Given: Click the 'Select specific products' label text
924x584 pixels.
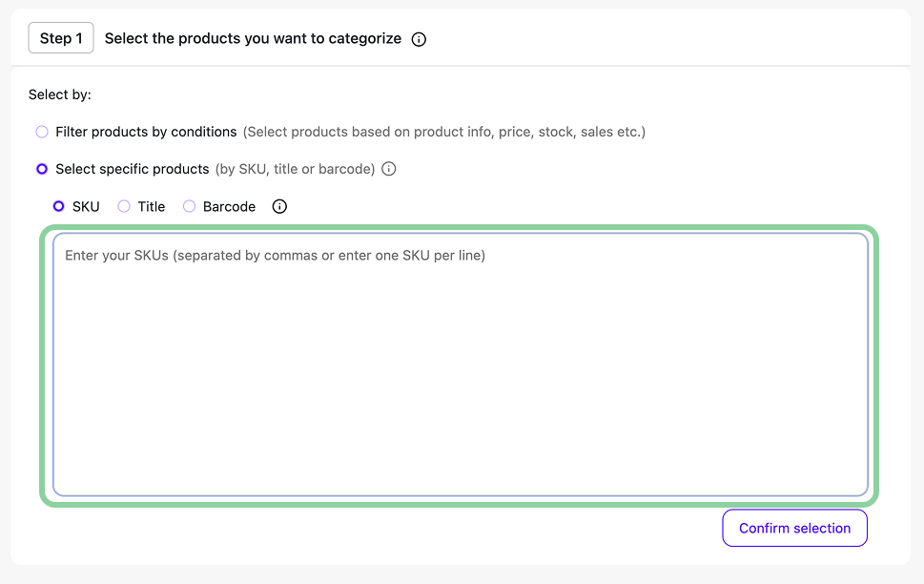Looking at the screenshot, I should (x=132, y=169).
